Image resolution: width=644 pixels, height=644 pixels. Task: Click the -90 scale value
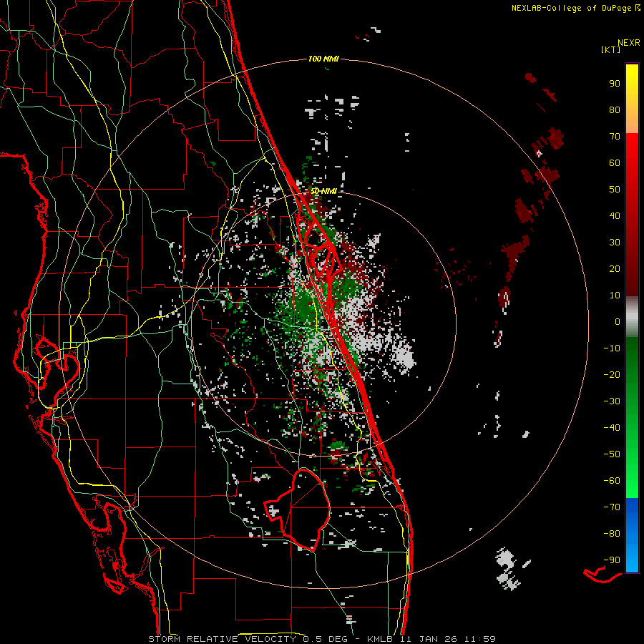click(612, 560)
